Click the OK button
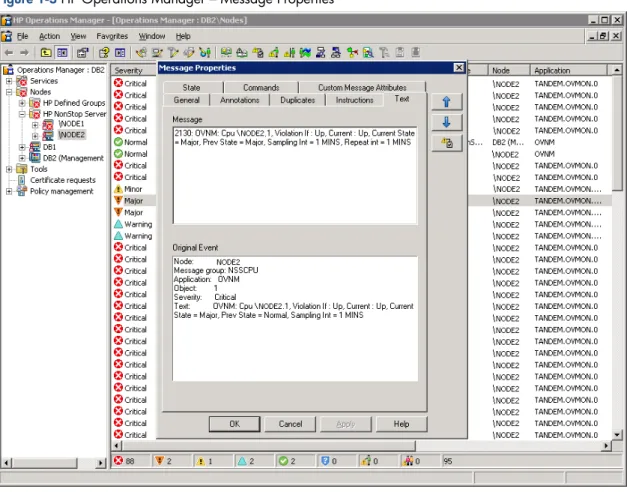Screen dimensions: 627x492 pyautogui.click(x=234, y=424)
